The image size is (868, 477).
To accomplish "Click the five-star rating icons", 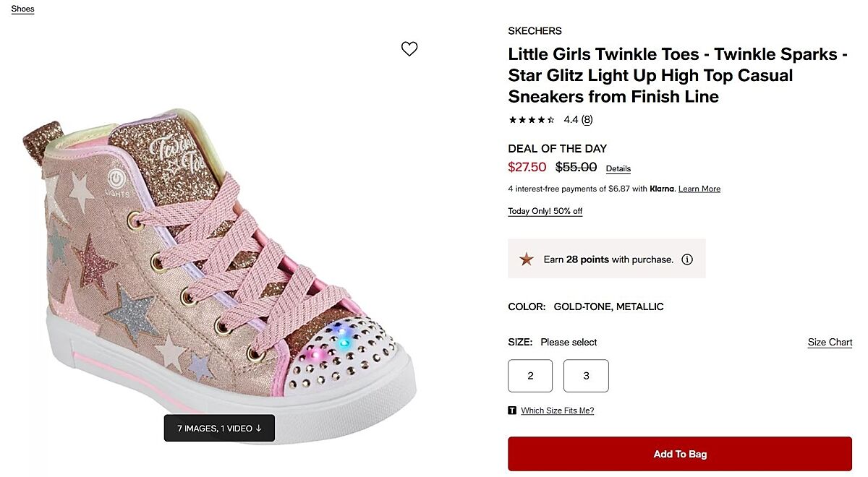I will pyautogui.click(x=532, y=120).
